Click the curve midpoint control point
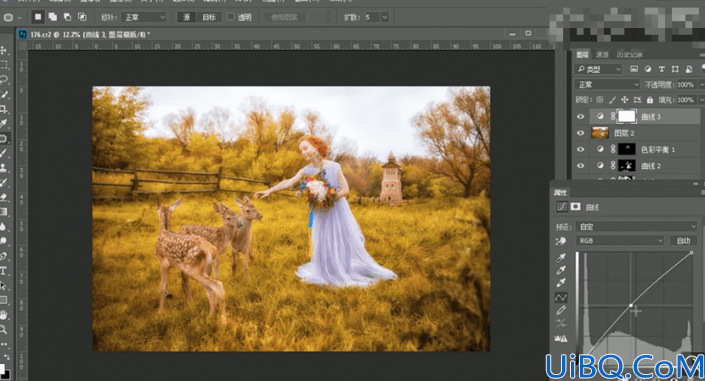705x381 pixels. [x=631, y=305]
